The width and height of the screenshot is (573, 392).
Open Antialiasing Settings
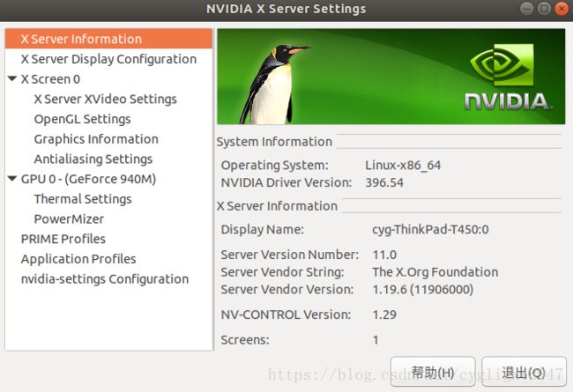click(x=93, y=159)
